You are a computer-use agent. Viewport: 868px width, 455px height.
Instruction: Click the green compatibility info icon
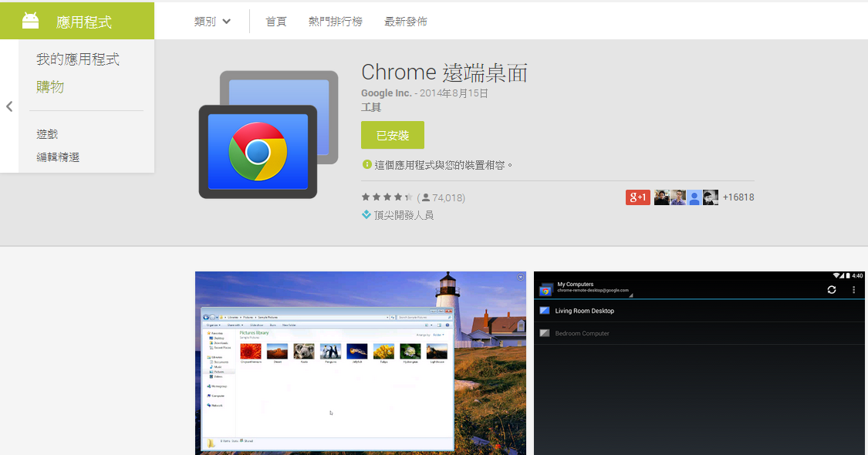click(366, 164)
